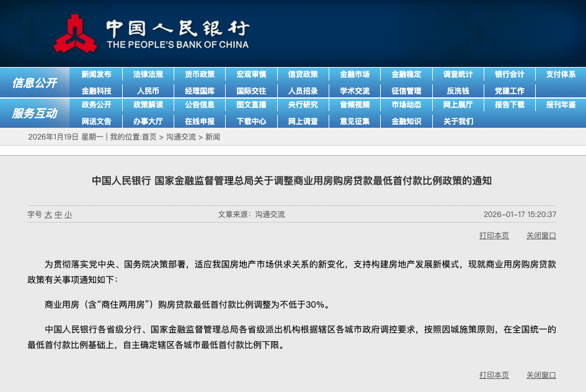Select the 音频视频 navigation item
Viewport: 586px width, 392px height.
[355, 105]
